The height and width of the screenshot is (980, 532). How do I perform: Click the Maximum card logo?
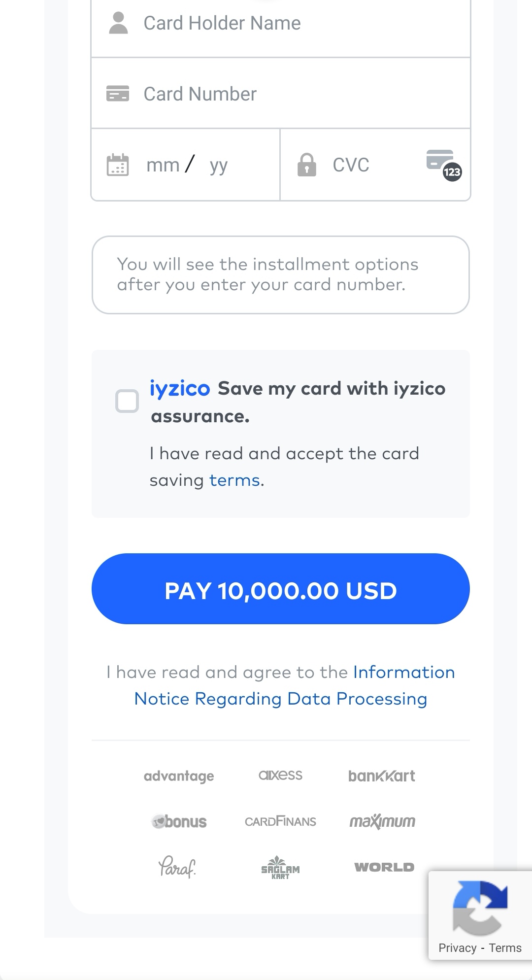[x=382, y=821]
